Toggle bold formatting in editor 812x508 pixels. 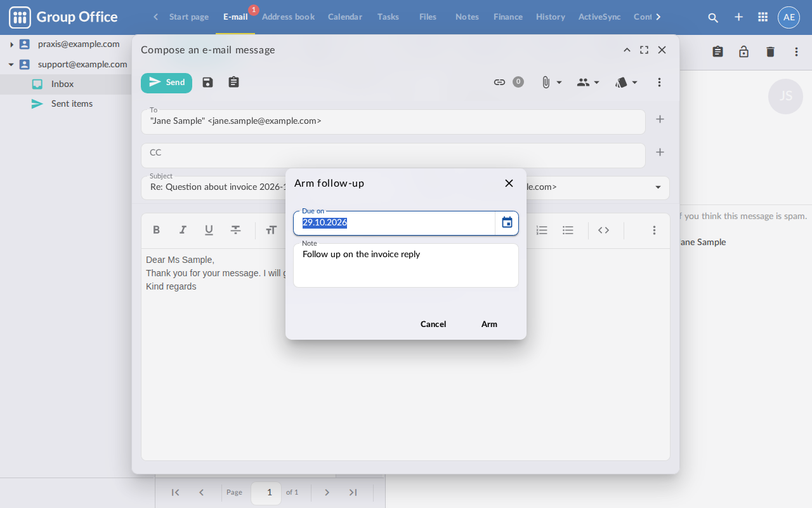point(157,231)
